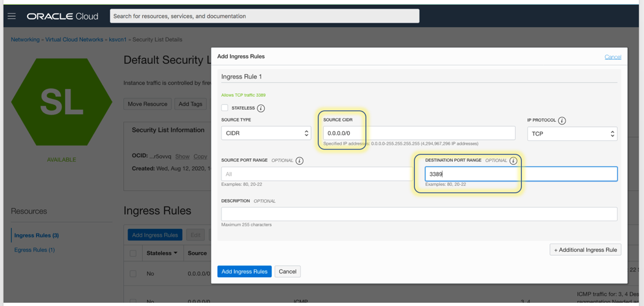Click the Description input field
Image resolution: width=644 pixels, height=306 pixels.
coord(419,214)
